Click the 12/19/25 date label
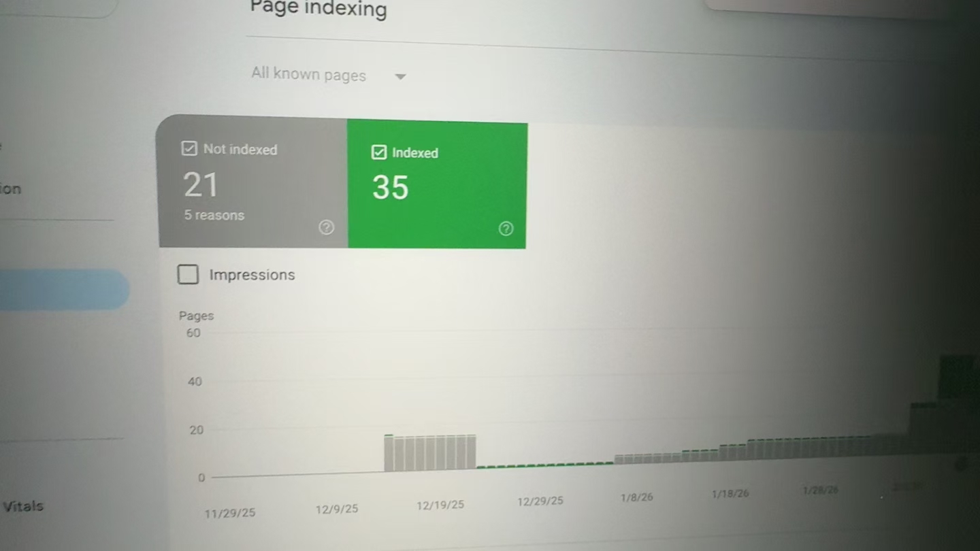 coord(440,505)
